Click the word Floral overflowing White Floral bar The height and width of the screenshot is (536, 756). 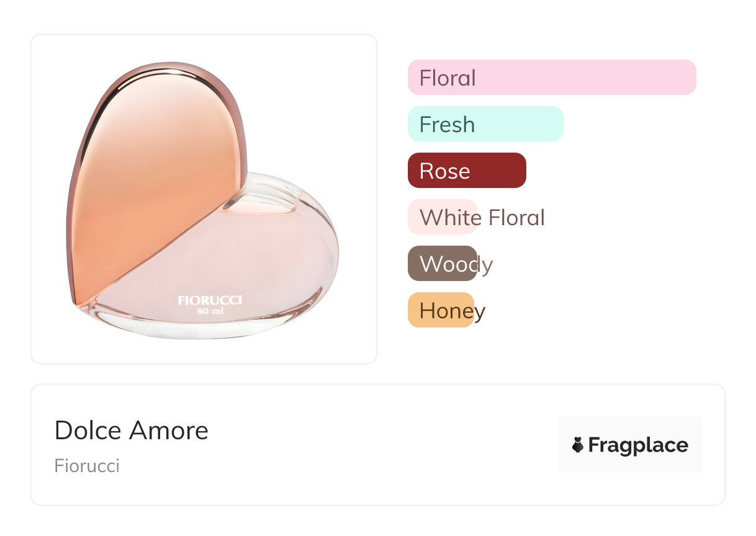(x=516, y=218)
